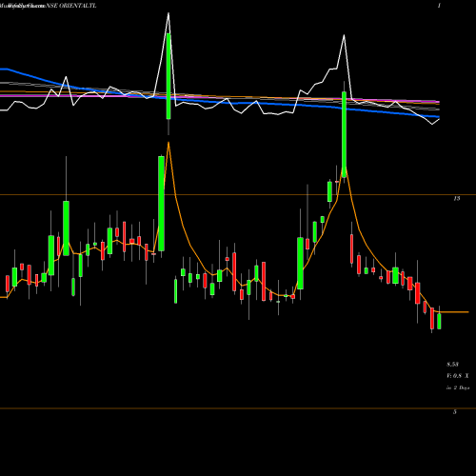Click the 'in 2 Days' label

(458, 387)
